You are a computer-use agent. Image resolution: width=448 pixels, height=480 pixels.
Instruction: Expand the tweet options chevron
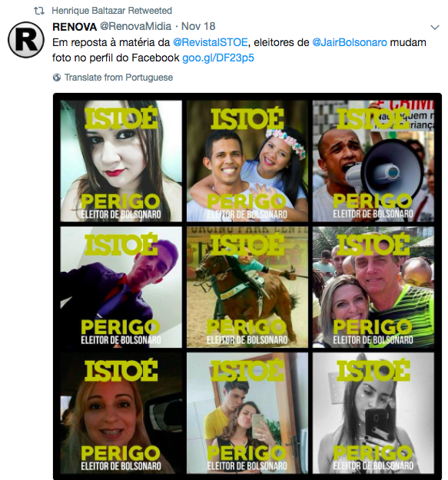click(435, 28)
